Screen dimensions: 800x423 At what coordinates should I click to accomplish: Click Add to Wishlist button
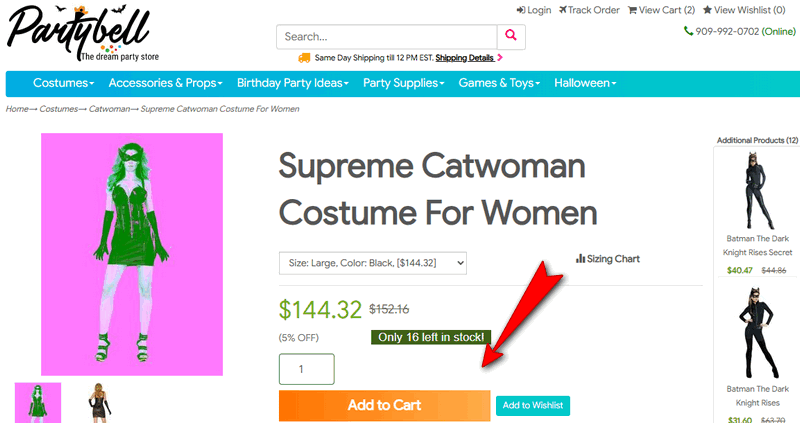[532, 405]
